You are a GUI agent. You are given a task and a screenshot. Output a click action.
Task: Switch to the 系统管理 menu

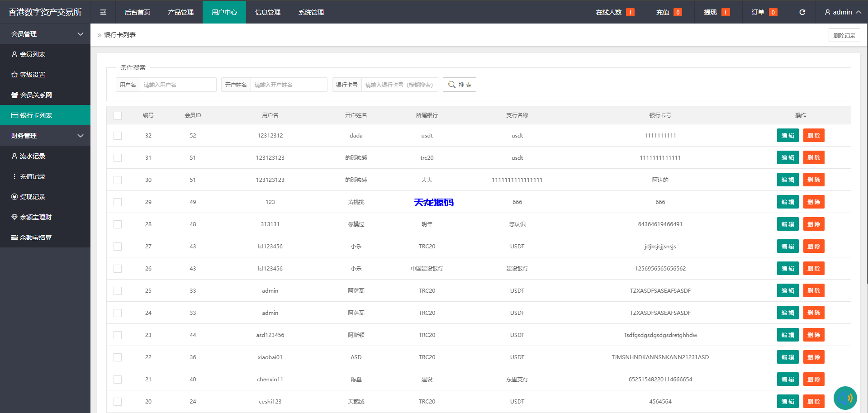pyautogui.click(x=311, y=12)
